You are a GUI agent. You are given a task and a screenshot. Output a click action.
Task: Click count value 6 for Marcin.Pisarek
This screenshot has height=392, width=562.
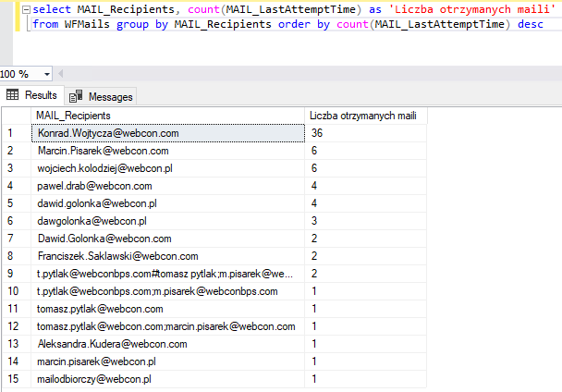(x=366, y=151)
